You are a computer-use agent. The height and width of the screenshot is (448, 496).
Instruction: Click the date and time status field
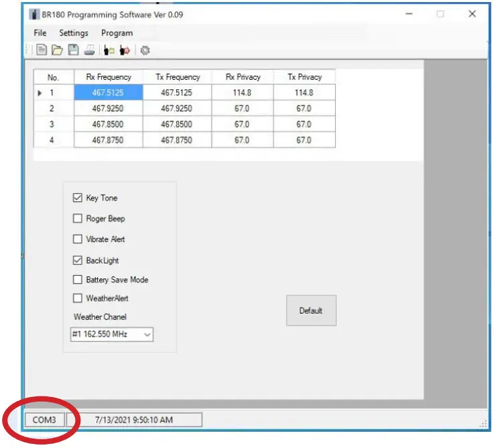(134, 420)
